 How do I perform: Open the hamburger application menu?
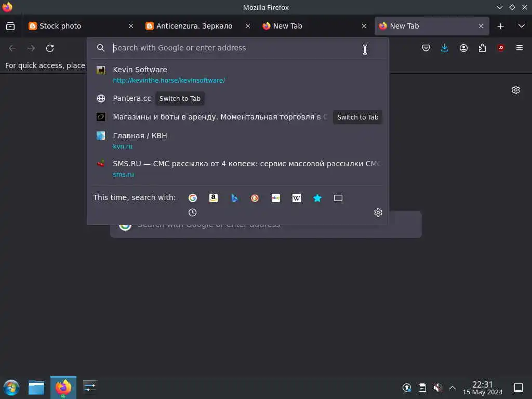(x=520, y=48)
